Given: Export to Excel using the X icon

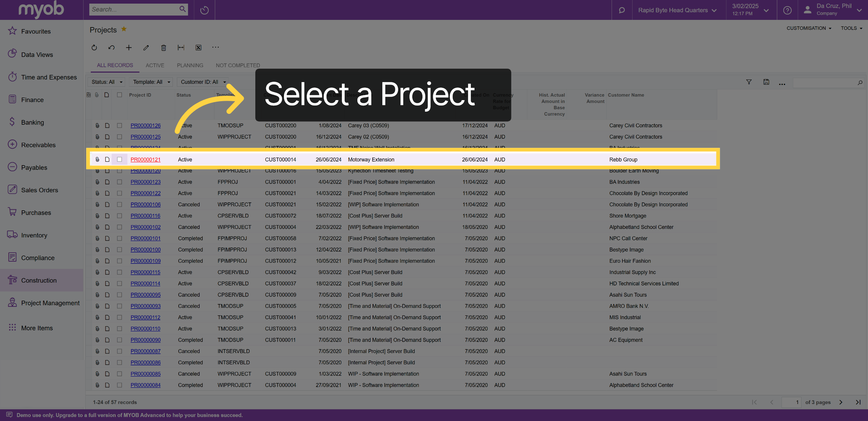Looking at the screenshot, I should pyautogui.click(x=198, y=47).
